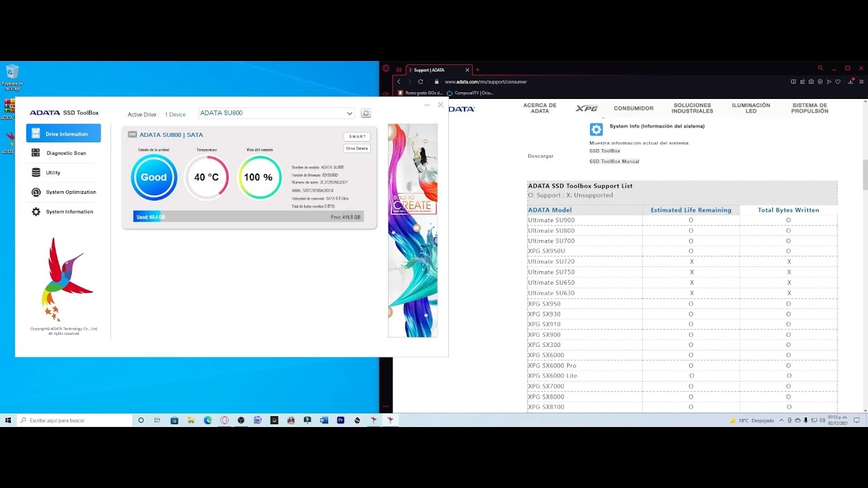Add page to bookmarks heart icon
Viewport: 868px width, 488px height.
point(838,81)
